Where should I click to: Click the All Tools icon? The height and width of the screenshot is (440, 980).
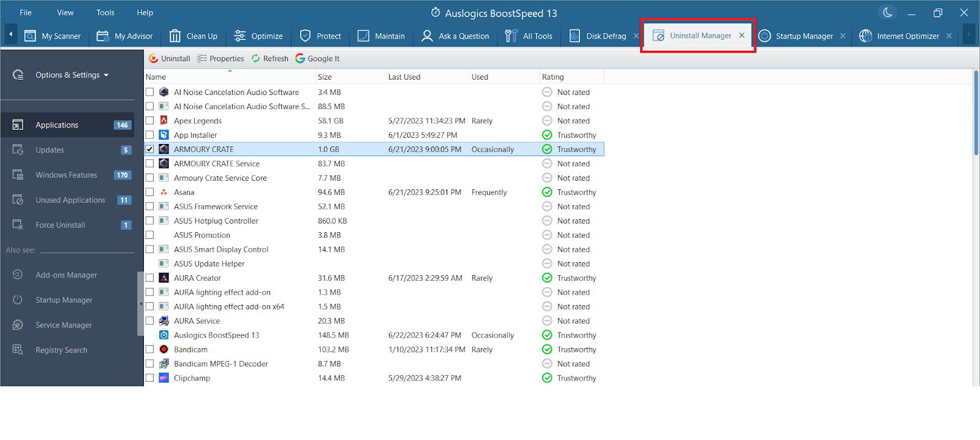coord(511,36)
